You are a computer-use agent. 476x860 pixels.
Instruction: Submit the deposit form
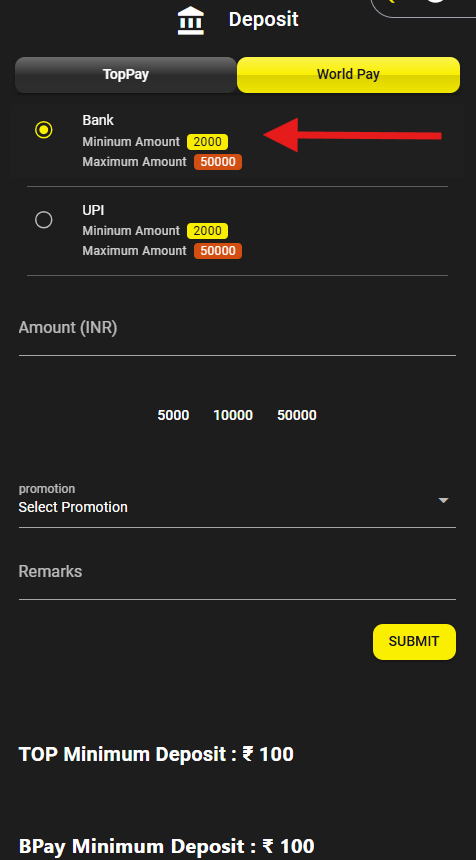[x=414, y=642]
